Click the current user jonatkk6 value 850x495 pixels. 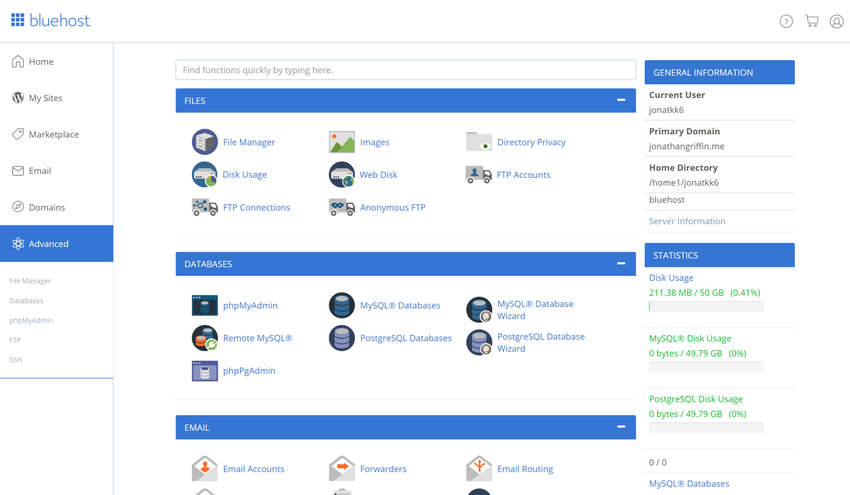pyautogui.click(x=666, y=110)
